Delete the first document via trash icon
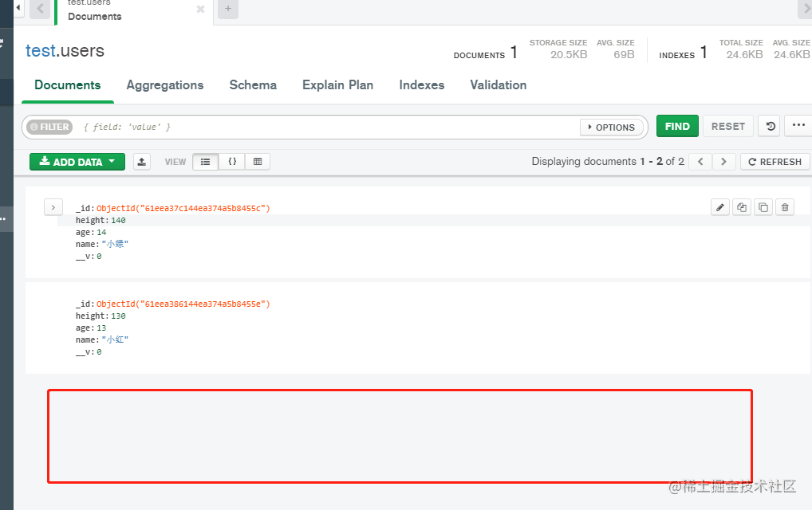The height and width of the screenshot is (510, 812). [784, 206]
